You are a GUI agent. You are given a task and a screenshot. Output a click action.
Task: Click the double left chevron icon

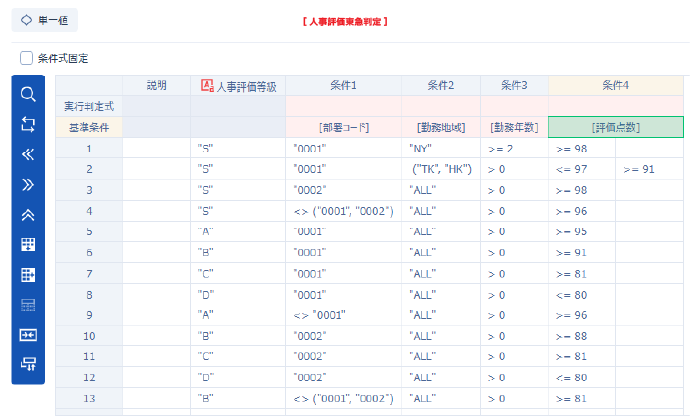pyautogui.click(x=28, y=154)
